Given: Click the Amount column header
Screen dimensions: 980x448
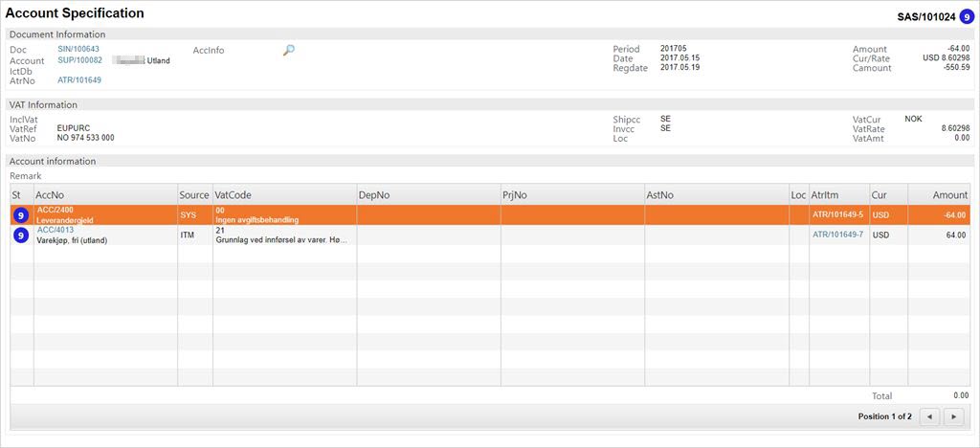Looking at the screenshot, I should [x=949, y=194].
